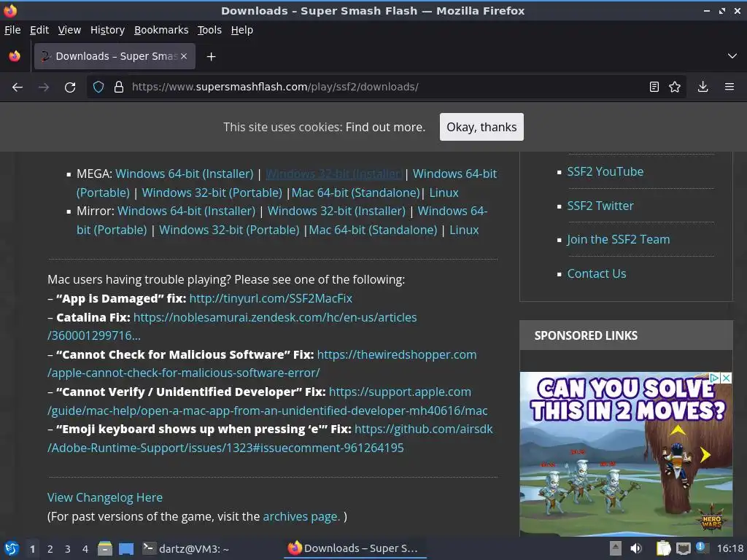
Task: Switch to workspace 3
Action: pos(68,549)
